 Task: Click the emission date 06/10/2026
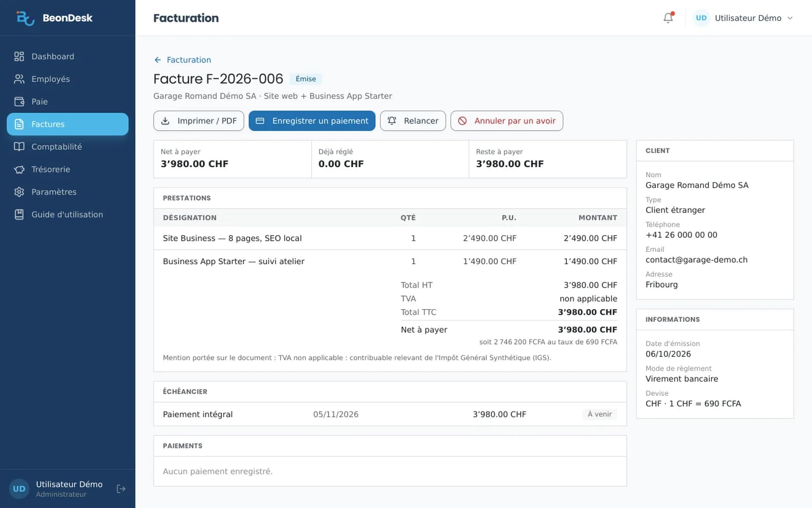coord(668,354)
